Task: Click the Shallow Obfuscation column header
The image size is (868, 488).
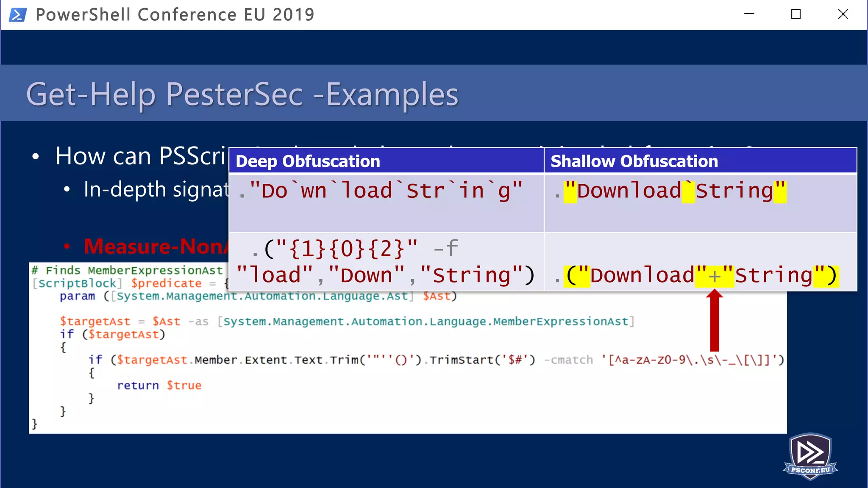Action: tap(700, 161)
